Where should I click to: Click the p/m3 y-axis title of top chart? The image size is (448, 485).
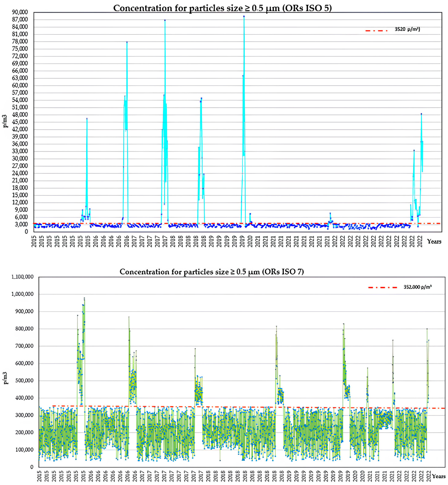(x=5, y=121)
